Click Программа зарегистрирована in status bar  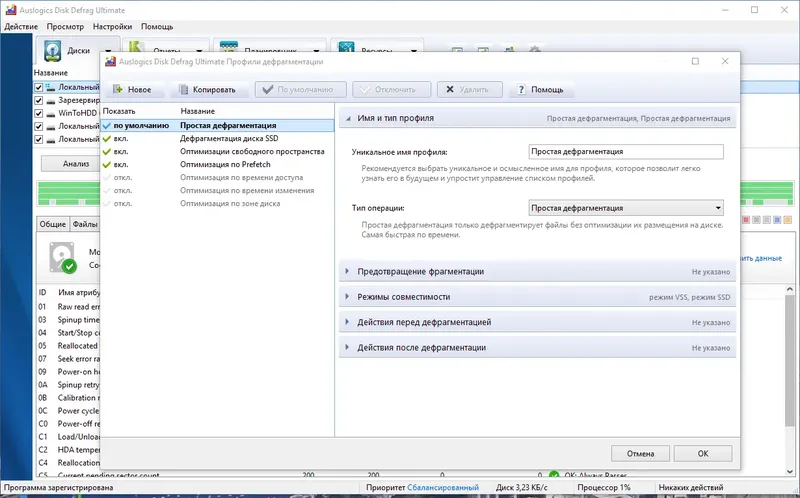(x=59, y=488)
